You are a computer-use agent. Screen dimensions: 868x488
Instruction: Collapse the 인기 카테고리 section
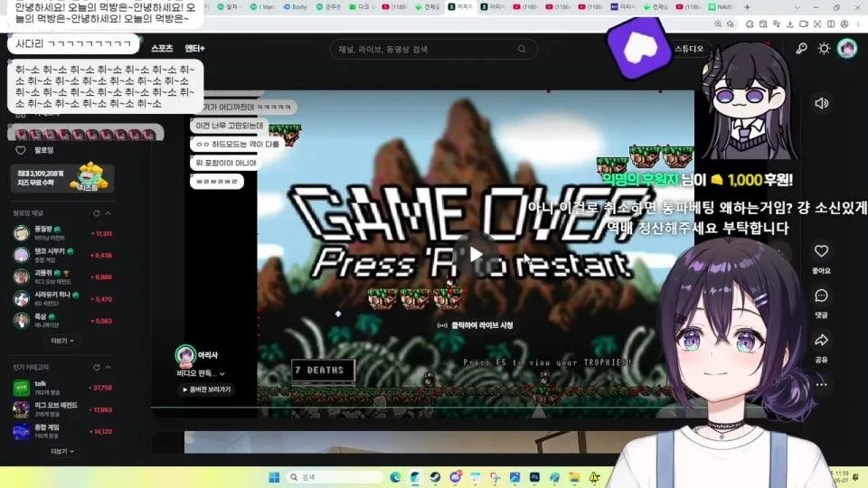pyautogui.click(x=108, y=368)
